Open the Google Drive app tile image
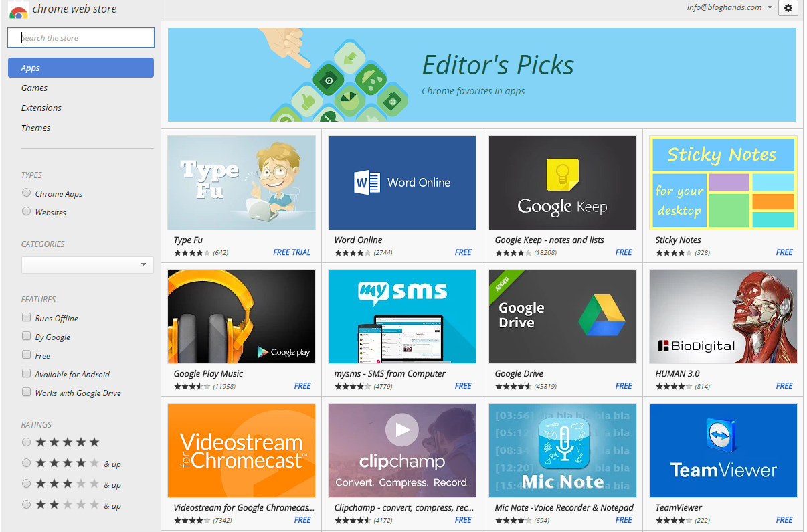This screenshot has height=532, width=807. click(x=563, y=317)
